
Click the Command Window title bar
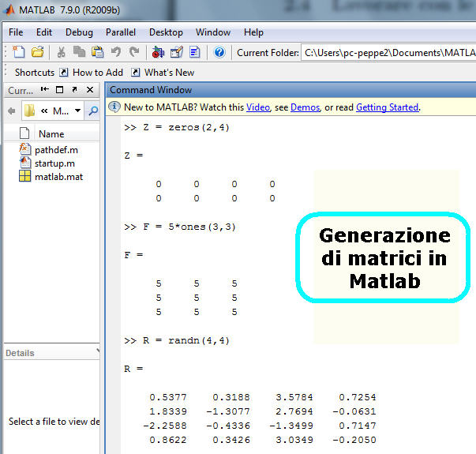point(290,90)
